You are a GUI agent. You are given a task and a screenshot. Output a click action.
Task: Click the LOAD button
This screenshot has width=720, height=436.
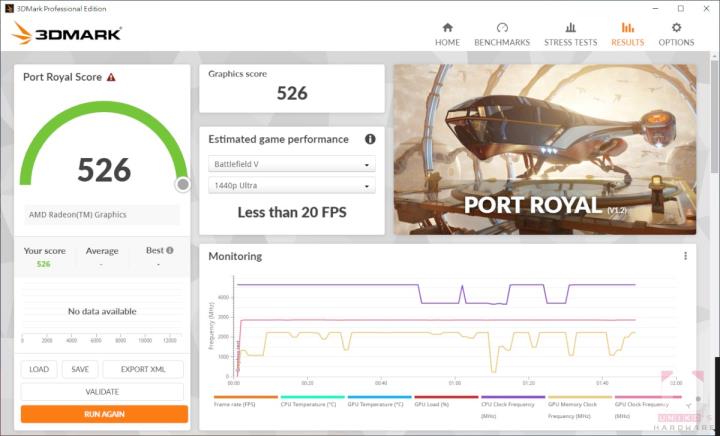(39, 369)
